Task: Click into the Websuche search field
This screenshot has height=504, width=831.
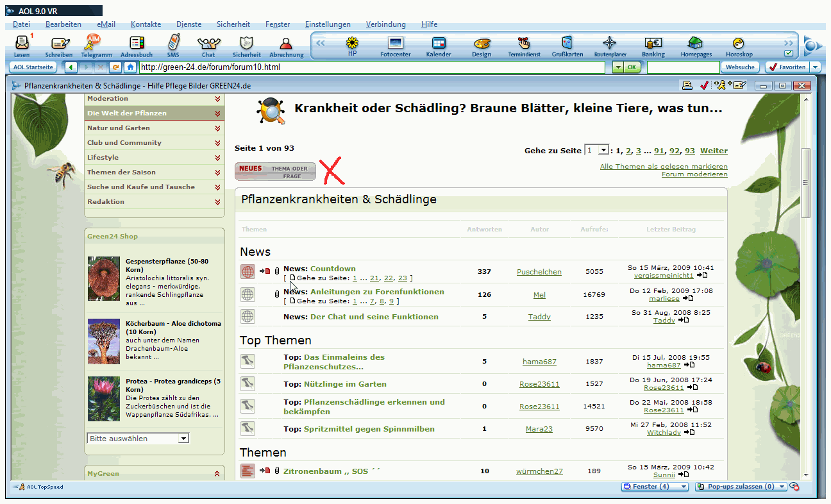Action: 683,67
